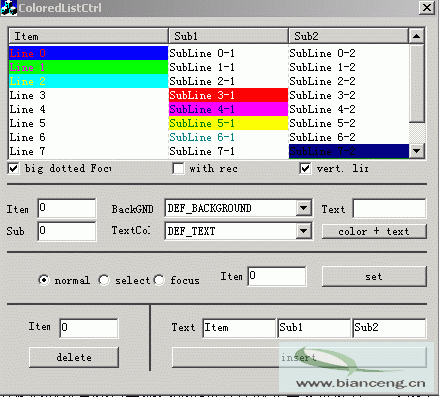
Task: Click the navy 'SubLine 7-2' cell
Action: (349, 151)
